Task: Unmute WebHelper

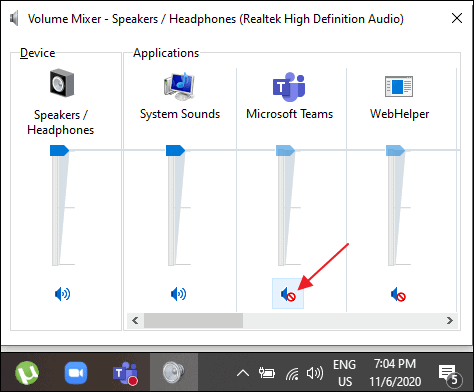Action: pos(398,295)
